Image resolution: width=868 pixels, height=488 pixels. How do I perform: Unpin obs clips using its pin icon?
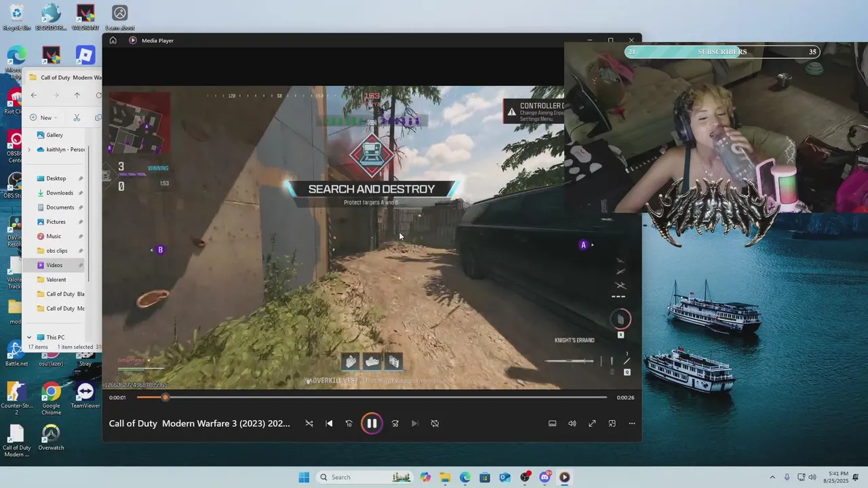click(81, 251)
